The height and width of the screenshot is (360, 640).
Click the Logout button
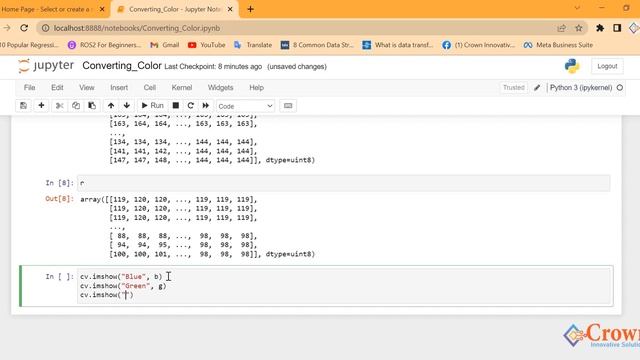click(607, 66)
